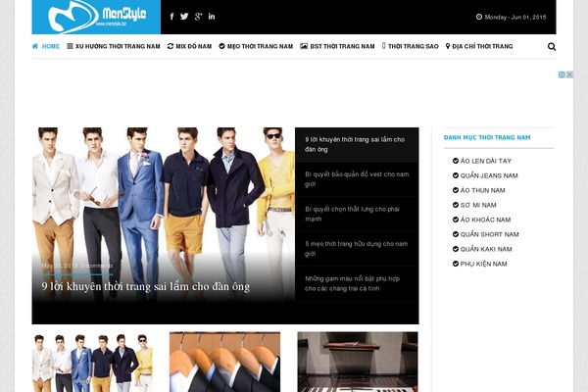Viewport: 588px width, 392px height.
Task: Click the '0 comments' link on featured post
Action: point(97,266)
